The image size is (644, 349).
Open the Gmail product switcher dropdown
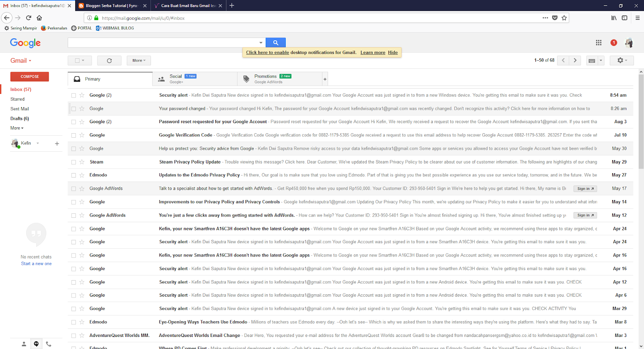point(21,60)
